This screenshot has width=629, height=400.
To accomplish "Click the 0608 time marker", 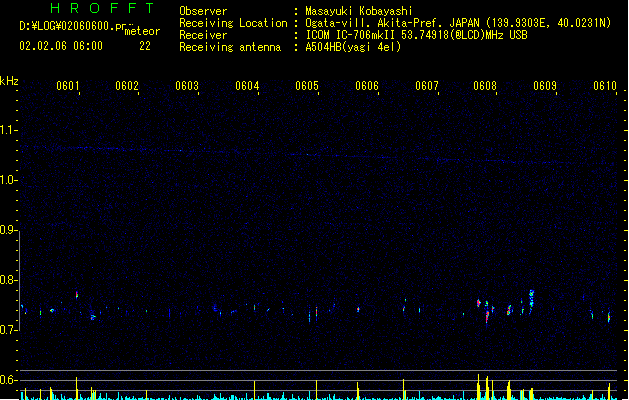I will pos(485,86).
